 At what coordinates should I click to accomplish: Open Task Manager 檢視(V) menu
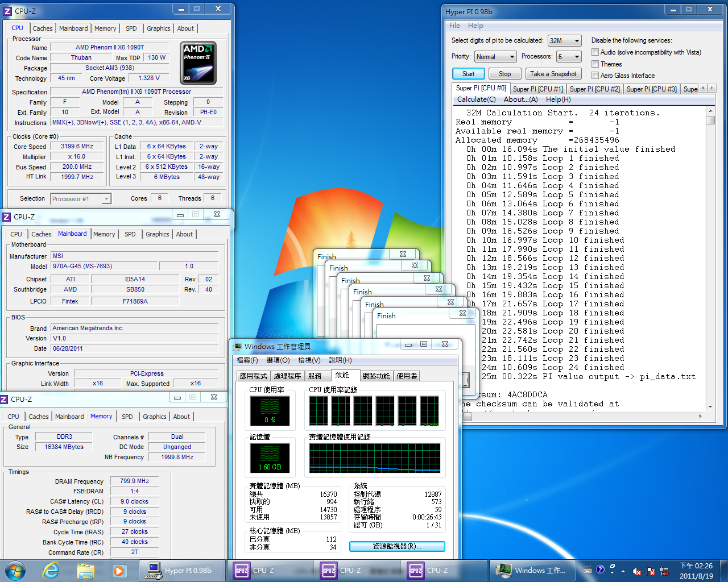tap(309, 360)
